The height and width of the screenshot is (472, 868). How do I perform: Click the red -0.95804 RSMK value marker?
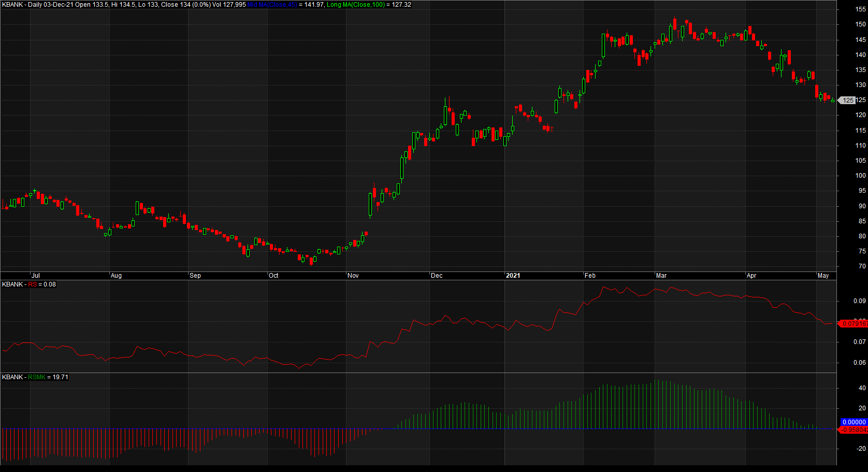pos(853,430)
